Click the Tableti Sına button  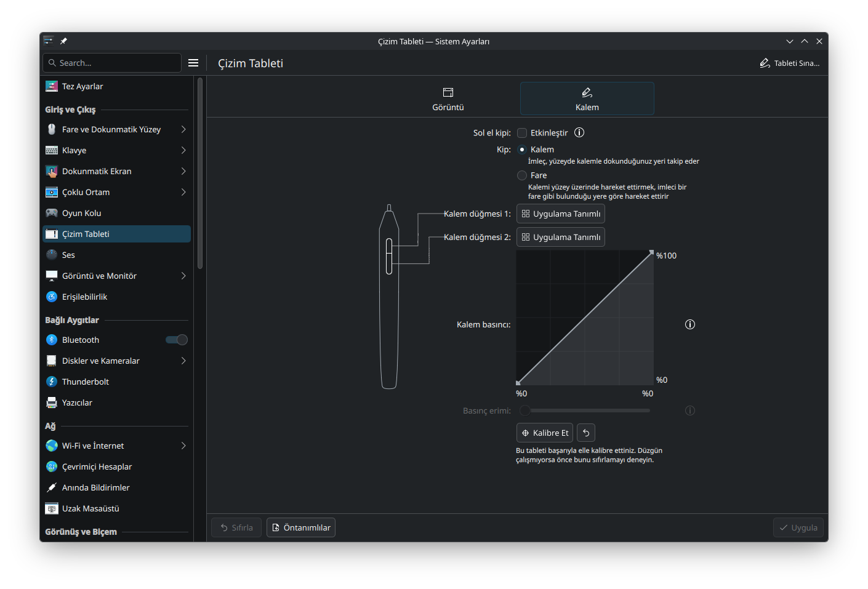coord(790,63)
